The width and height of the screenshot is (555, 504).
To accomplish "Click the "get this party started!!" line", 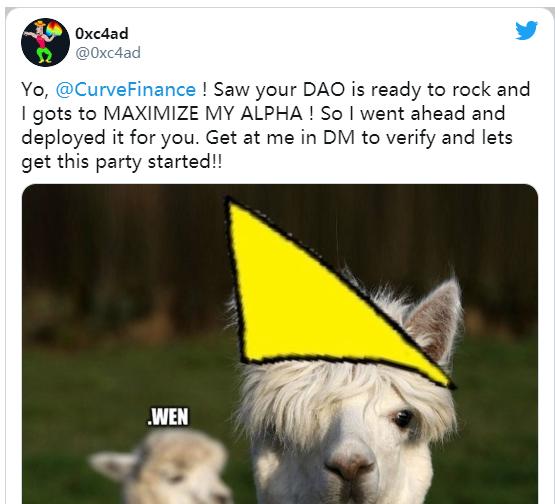I will click(x=122, y=162).
